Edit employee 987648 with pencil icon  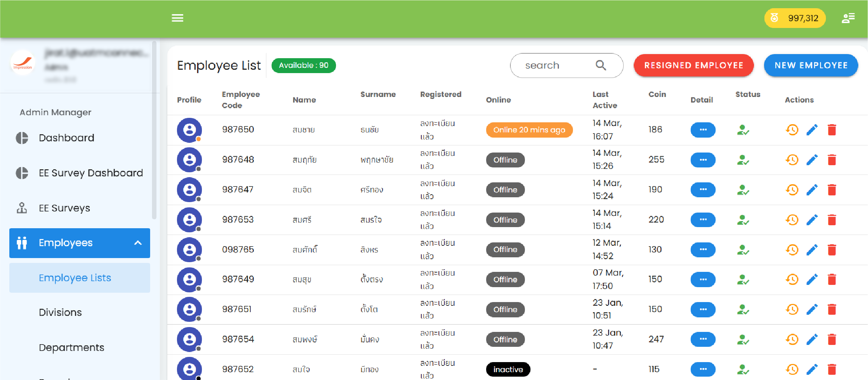(812, 160)
